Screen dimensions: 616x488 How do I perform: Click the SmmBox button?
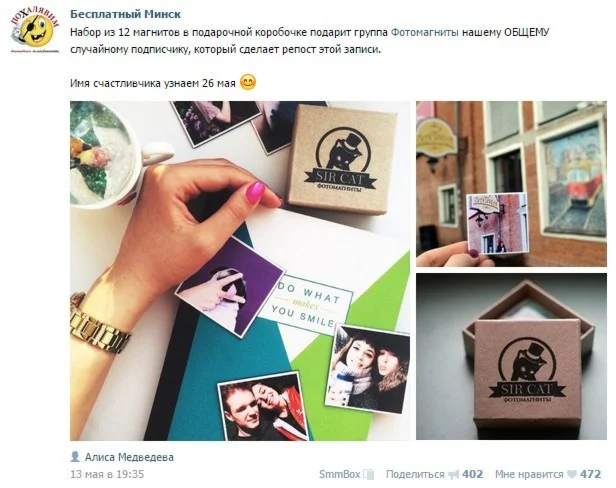coord(339,474)
